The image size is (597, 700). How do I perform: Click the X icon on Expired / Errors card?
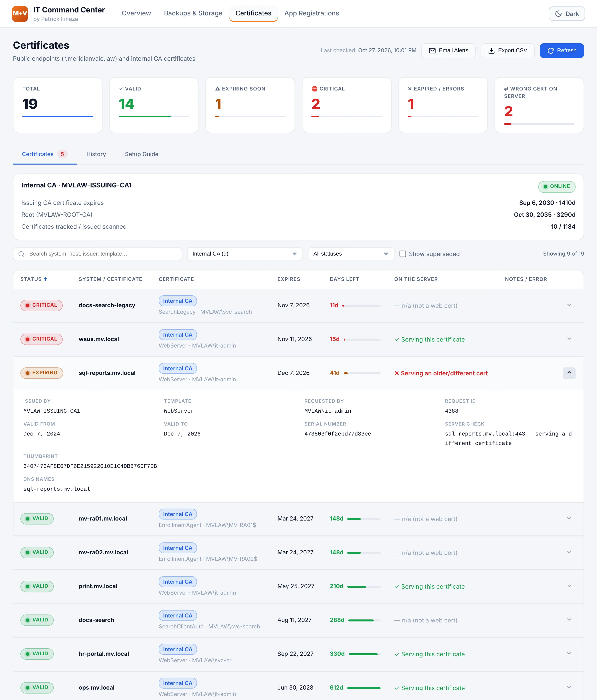tap(410, 88)
